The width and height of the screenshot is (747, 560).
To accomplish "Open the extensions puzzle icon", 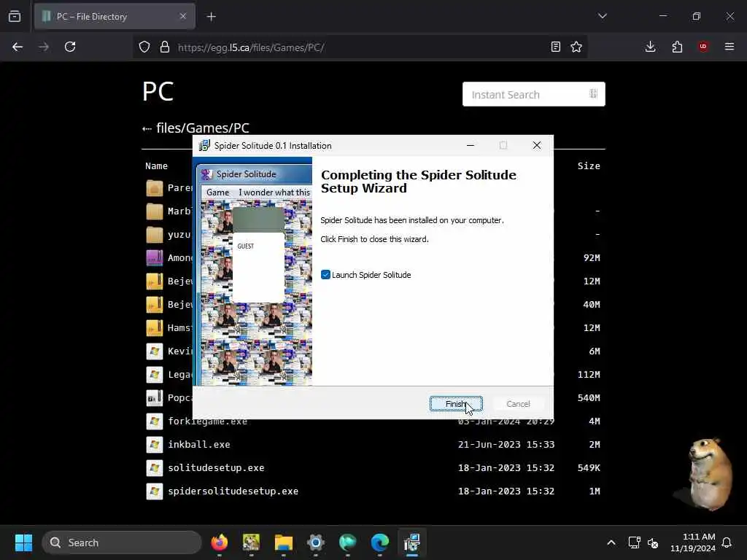I will (x=677, y=47).
